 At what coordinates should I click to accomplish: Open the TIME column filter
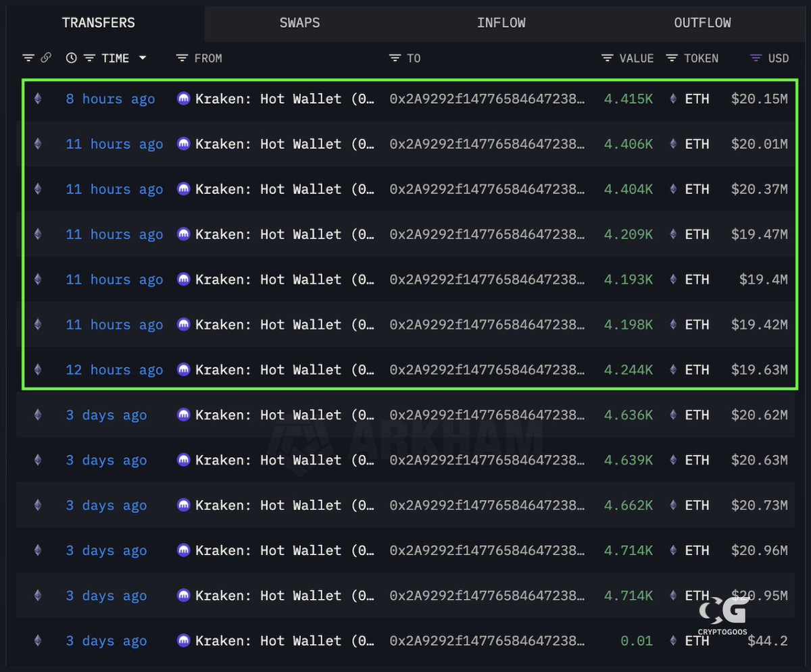[x=89, y=58]
